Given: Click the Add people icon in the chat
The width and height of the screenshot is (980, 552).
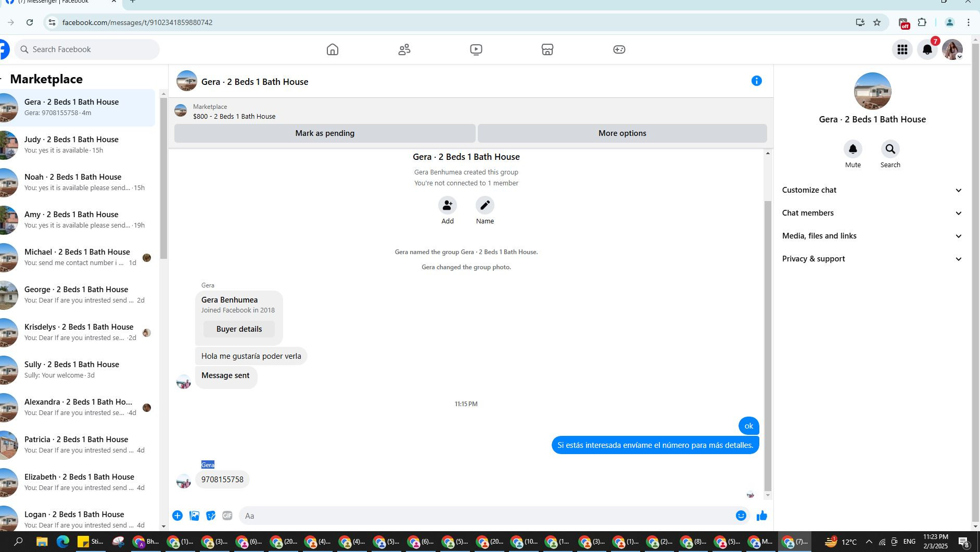Looking at the screenshot, I should coord(448,205).
